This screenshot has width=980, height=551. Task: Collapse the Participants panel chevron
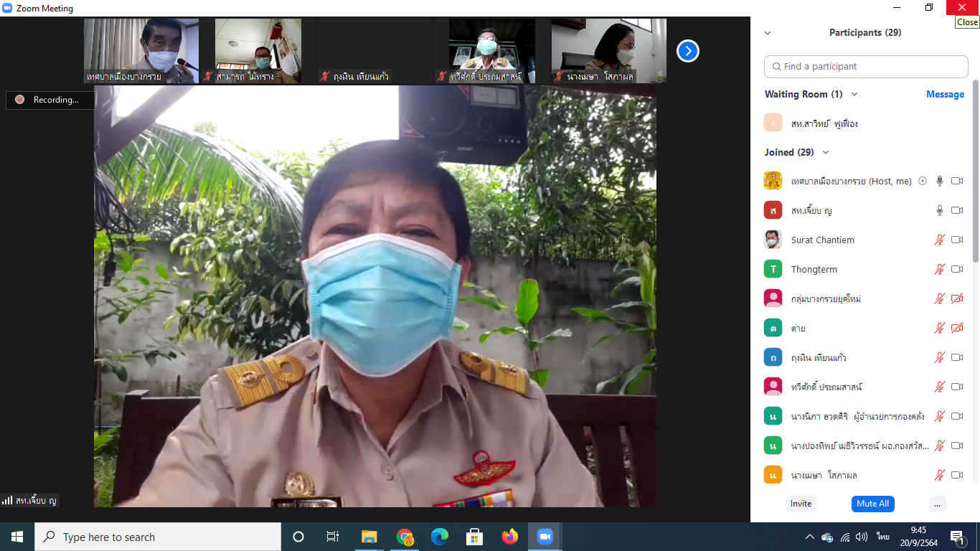[768, 33]
